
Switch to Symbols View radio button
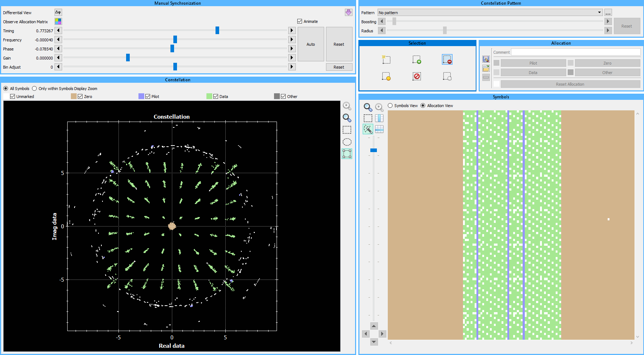coord(390,106)
